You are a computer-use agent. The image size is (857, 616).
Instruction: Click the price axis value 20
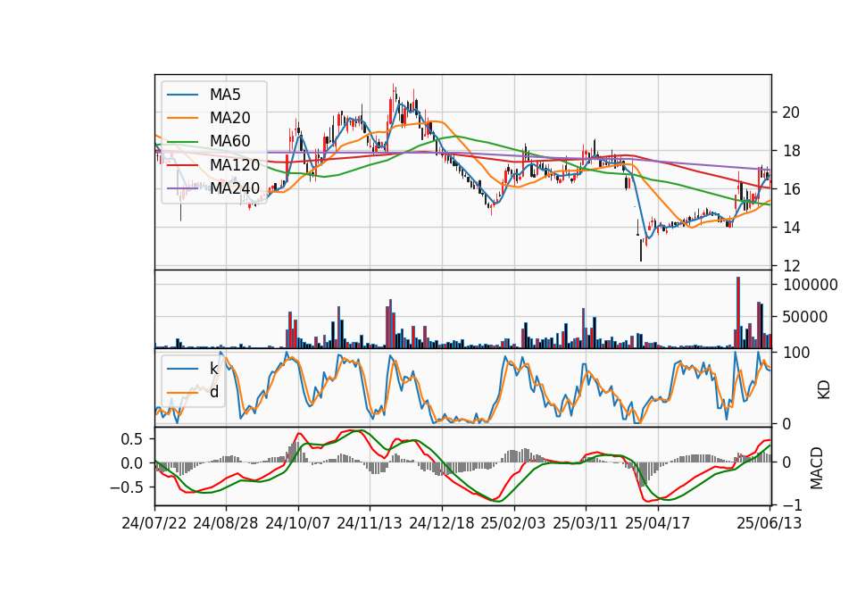(791, 112)
